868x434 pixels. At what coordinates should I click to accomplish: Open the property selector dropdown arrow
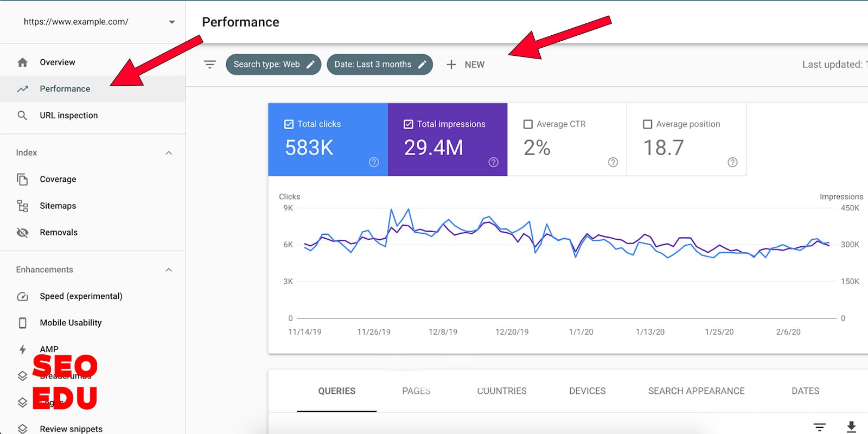[x=172, y=22]
